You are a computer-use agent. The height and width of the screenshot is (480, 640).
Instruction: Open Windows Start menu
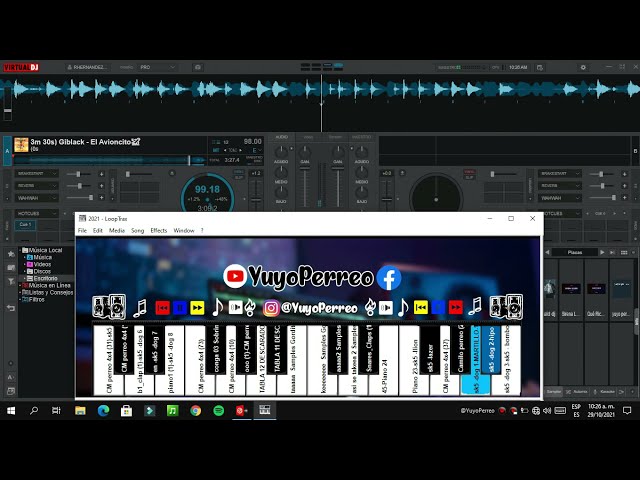11,411
